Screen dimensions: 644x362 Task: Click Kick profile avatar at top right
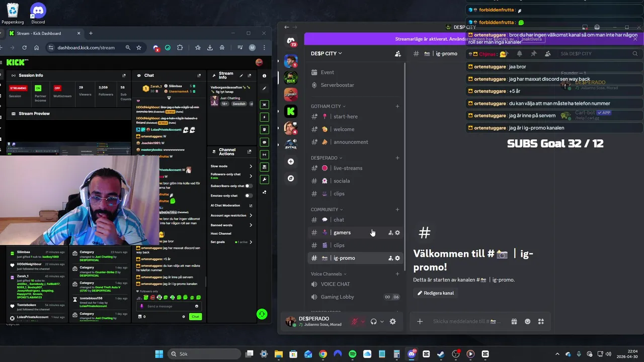(259, 62)
